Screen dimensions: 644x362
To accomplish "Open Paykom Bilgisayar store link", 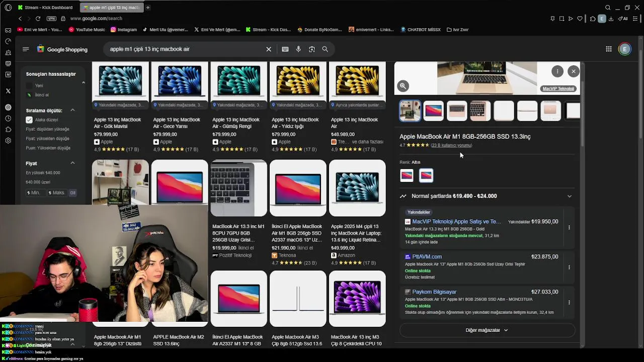I will pos(434,292).
